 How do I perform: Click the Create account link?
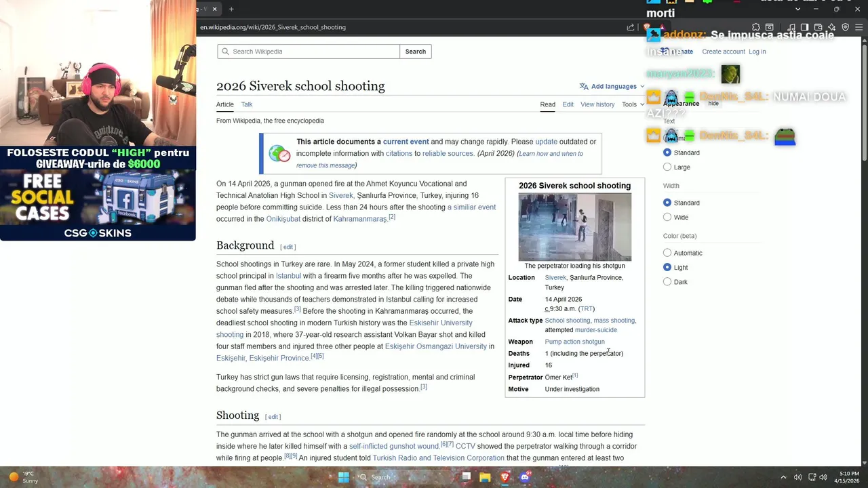pyautogui.click(x=724, y=52)
